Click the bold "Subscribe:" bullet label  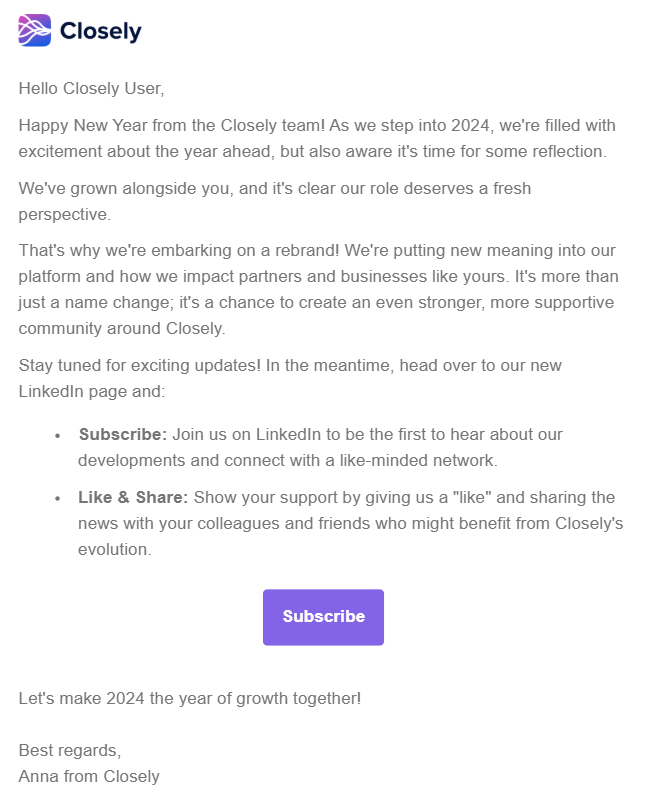point(123,434)
